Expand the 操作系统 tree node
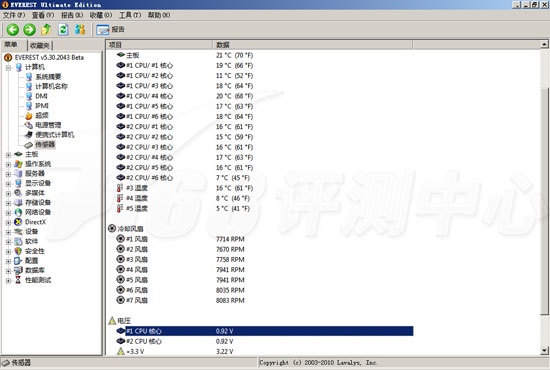Viewport: 550px width, 370px height. pos(8,164)
